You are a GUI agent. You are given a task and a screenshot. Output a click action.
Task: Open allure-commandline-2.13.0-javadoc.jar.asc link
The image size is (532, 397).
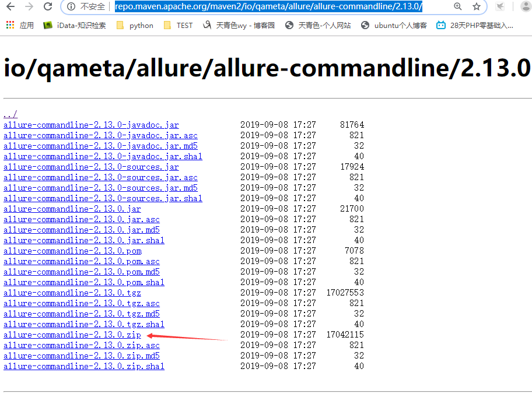click(x=100, y=135)
